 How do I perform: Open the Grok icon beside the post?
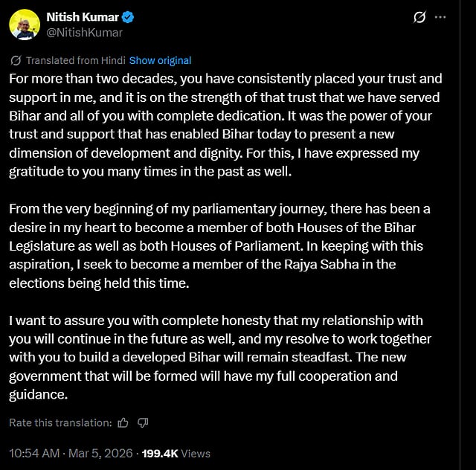pos(419,17)
